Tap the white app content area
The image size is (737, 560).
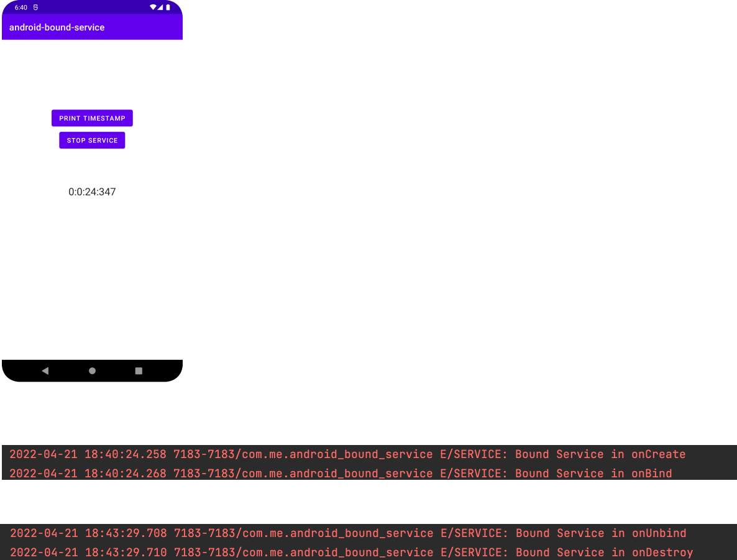pyautogui.click(x=92, y=280)
